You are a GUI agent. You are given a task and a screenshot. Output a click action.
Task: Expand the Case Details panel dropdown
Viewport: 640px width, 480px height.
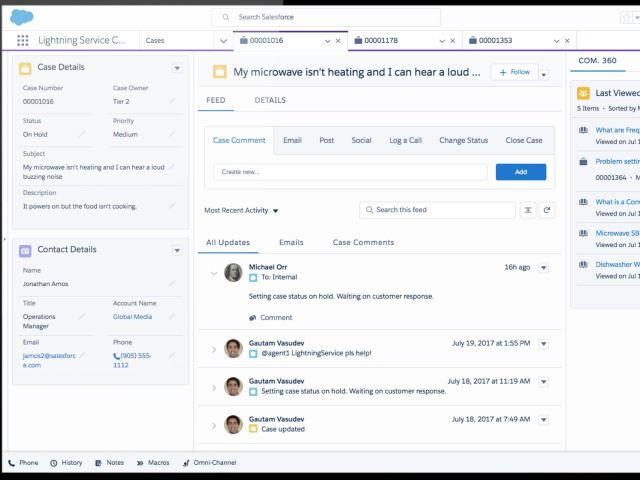click(177, 68)
